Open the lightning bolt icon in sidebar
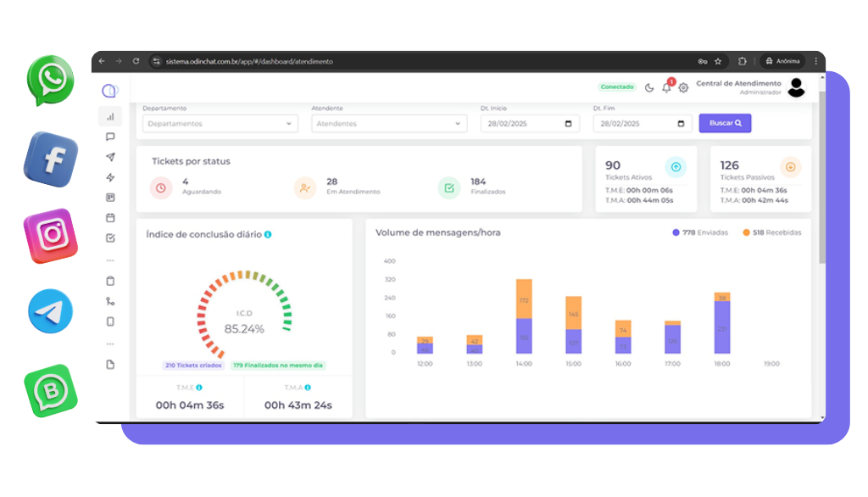This screenshot has height=497, width=868. pyautogui.click(x=111, y=177)
